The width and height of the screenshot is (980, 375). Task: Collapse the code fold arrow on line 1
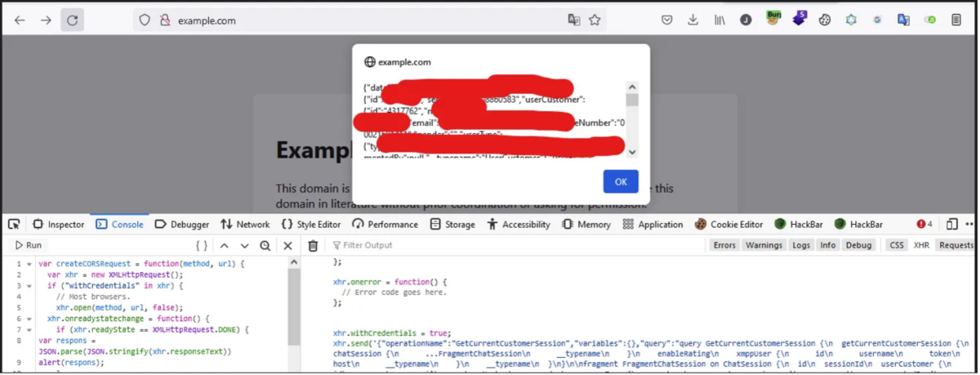pyautogui.click(x=29, y=265)
